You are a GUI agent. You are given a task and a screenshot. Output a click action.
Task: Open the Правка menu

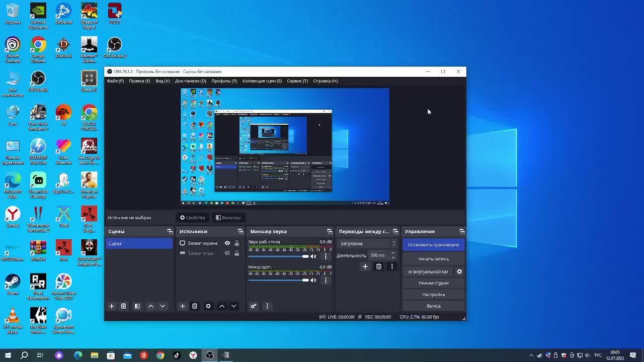coord(139,81)
